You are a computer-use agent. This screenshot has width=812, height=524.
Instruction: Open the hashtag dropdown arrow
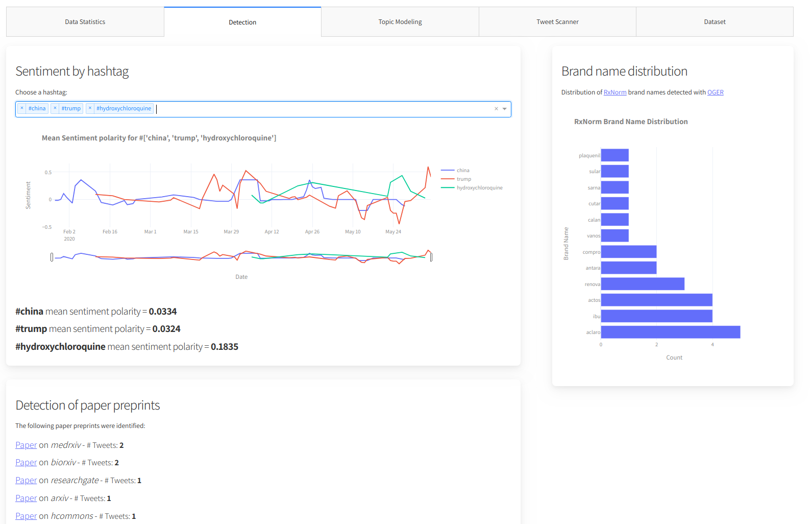pyautogui.click(x=505, y=109)
